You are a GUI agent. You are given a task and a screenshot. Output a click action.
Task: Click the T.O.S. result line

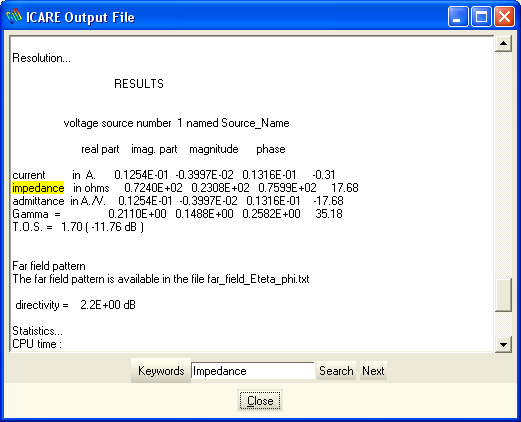coord(78,227)
